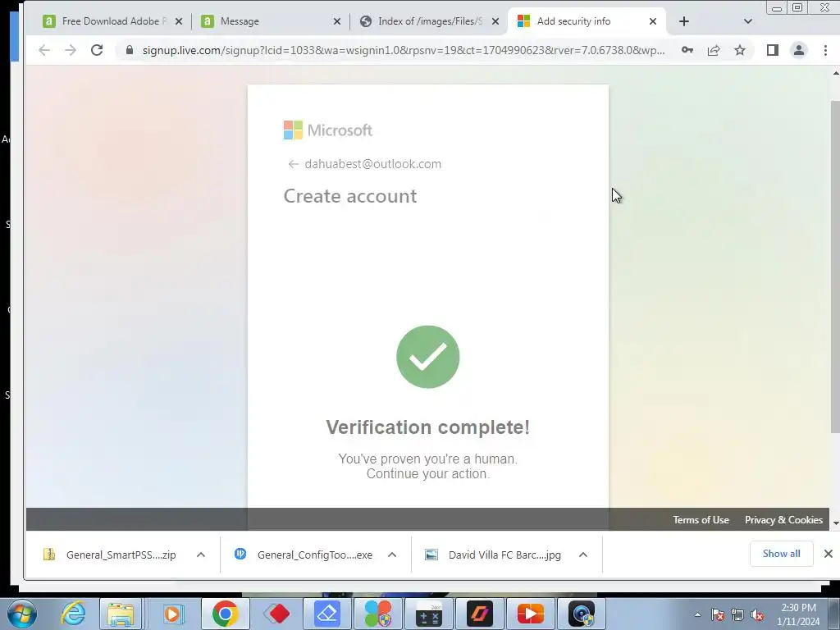840x630 pixels.
Task: Click the page vertical scrollbar
Action: click(835, 267)
